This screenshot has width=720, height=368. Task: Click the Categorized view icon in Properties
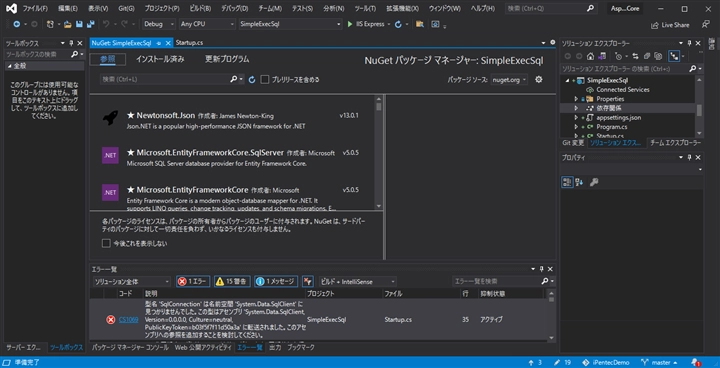(567, 182)
